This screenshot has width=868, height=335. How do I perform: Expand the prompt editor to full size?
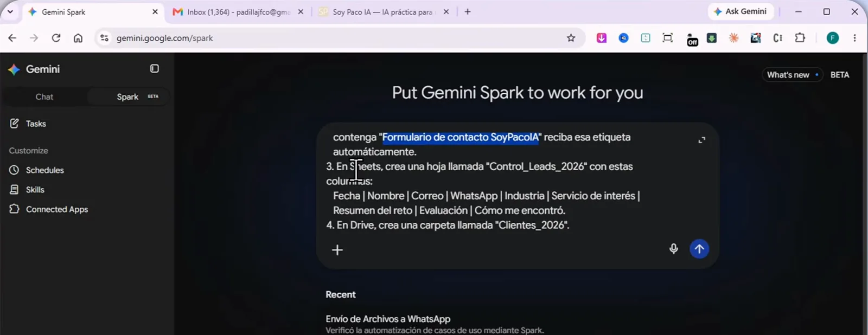tap(701, 140)
